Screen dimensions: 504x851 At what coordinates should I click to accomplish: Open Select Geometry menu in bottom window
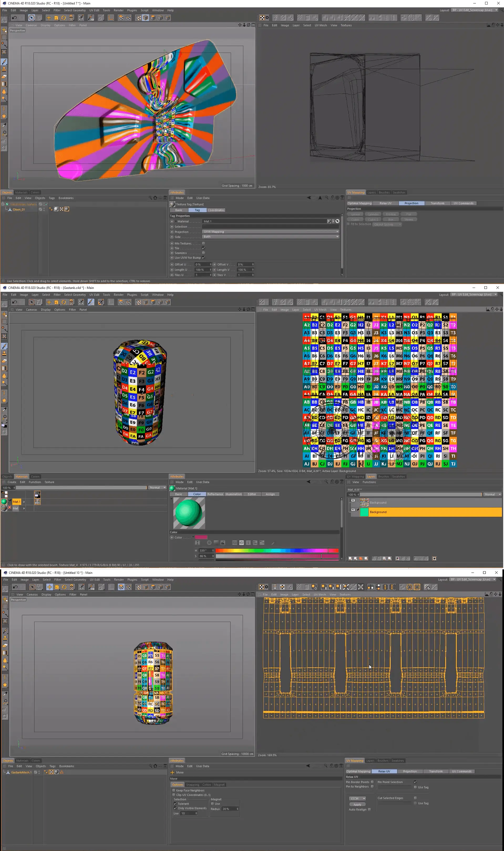[75, 580]
